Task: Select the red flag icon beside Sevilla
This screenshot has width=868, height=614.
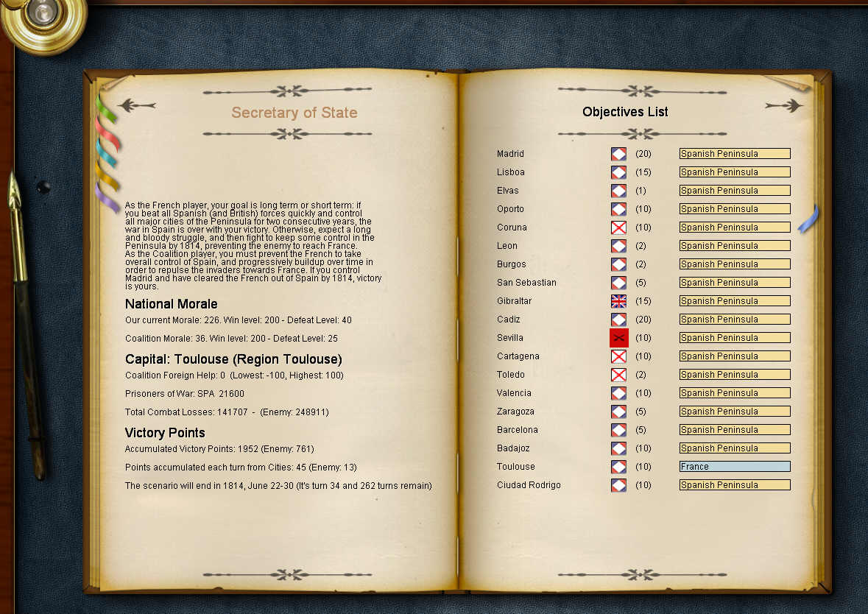Action: pyautogui.click(x=618, y=338)
